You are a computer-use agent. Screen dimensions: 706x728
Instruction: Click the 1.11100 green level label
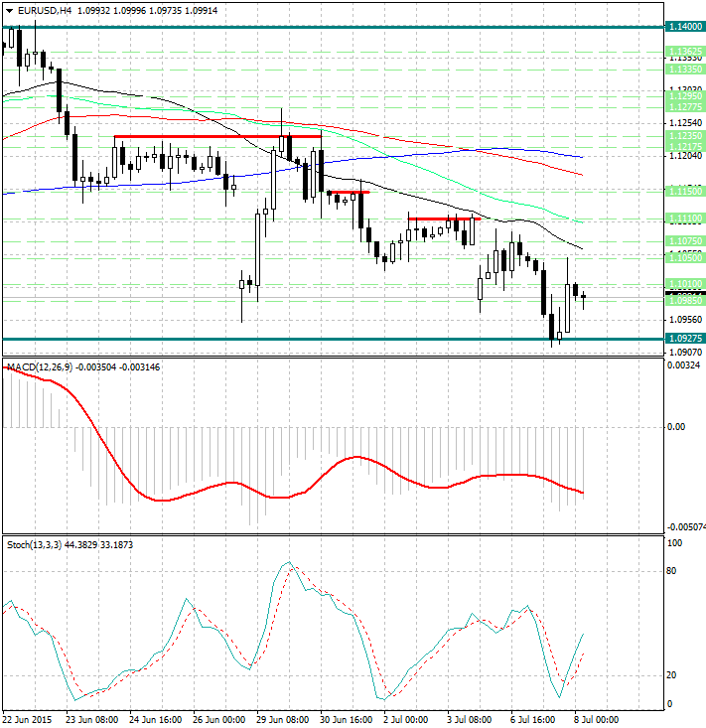(685, 218)
